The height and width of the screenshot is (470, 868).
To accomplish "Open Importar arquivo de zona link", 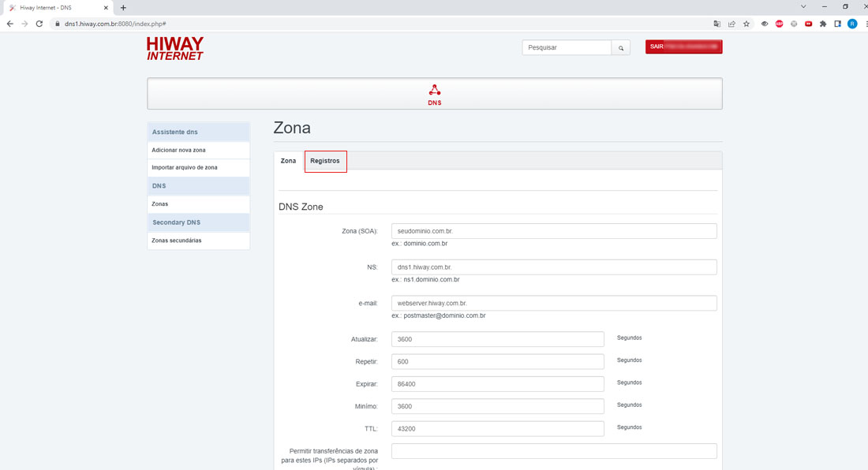I will pyautogui.click(x=185, y=168).
